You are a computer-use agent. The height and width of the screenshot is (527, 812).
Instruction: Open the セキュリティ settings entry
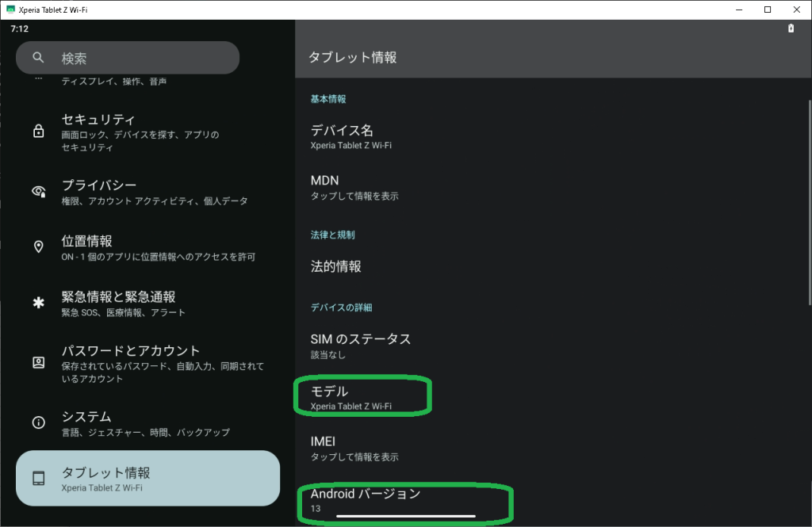coord(147,132)
